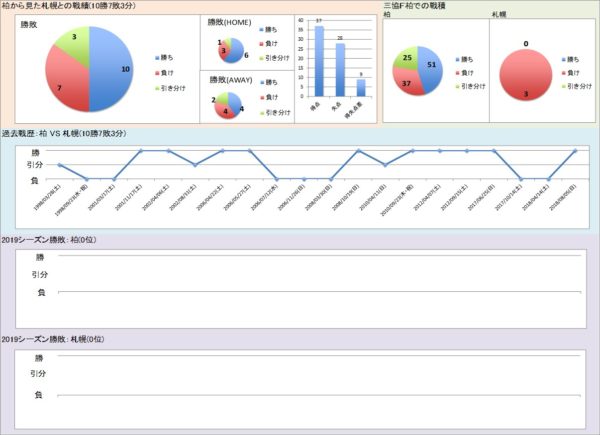Click 負け legend entry in HOME chart
This screenshot has height=435, width=600.
coord(268,44)
